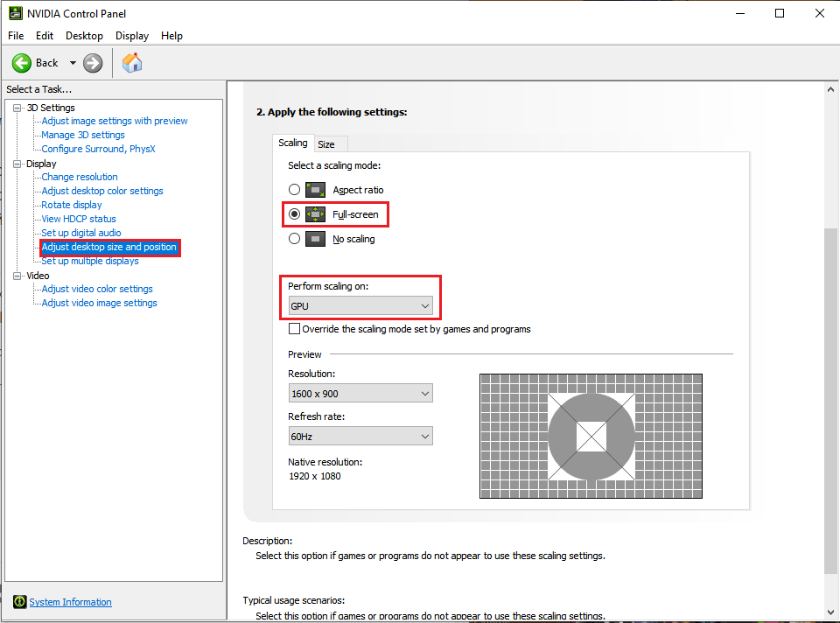Open Adjust video image settings task
The width and height of the screenshot is (840, 623).
[x=99, y=303]
